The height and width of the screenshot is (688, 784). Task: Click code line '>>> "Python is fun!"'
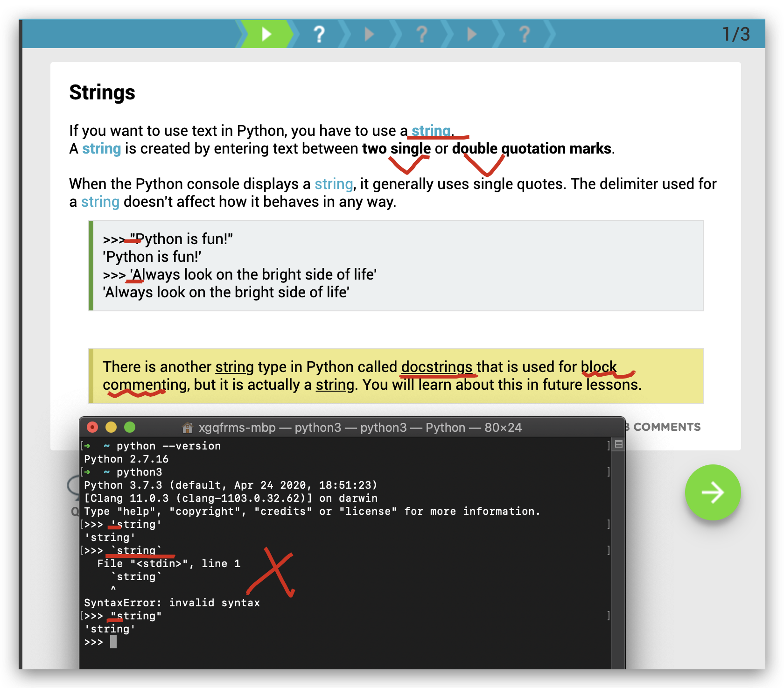(x=168, y=239)
